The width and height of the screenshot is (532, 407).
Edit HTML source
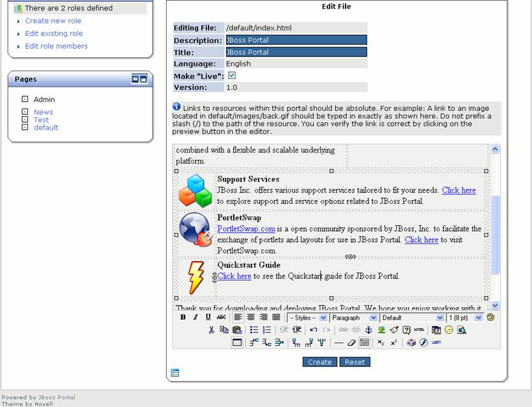[420, 330]
